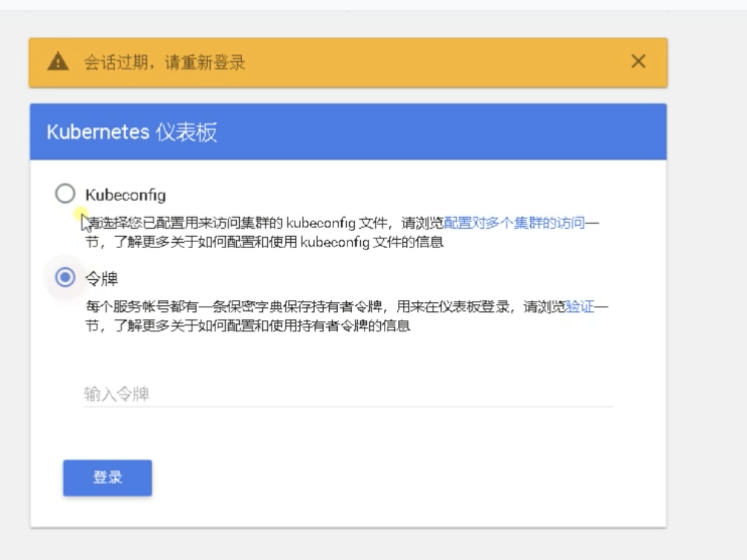Viewport: 747px width, 560px height.
Task: Click the 会话过期，请重新登录 message text
Action: (x=164, y=62)
